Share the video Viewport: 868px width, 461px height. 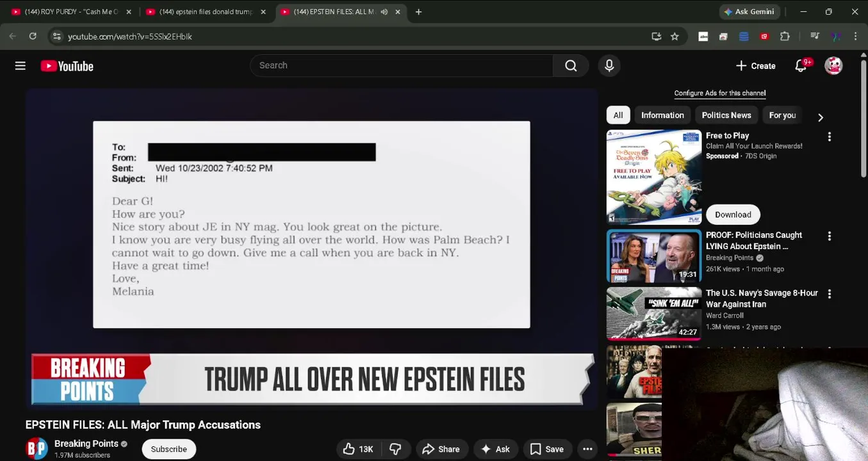tap(441, 449)
